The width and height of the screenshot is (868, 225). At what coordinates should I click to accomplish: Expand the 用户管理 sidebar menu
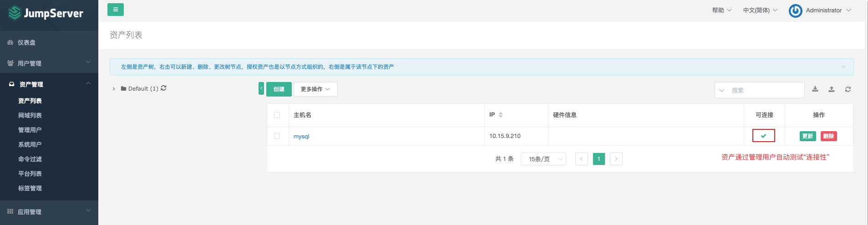tap(49, 63)
